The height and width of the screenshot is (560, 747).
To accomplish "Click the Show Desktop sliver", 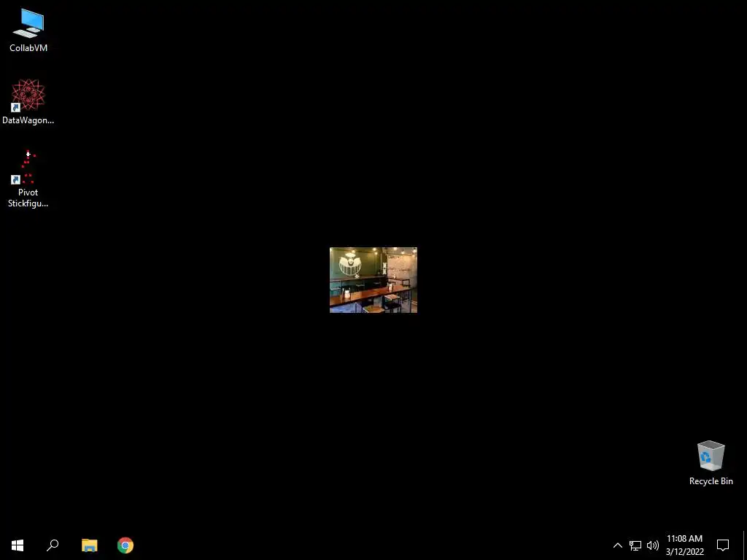I will pos(745,545).
